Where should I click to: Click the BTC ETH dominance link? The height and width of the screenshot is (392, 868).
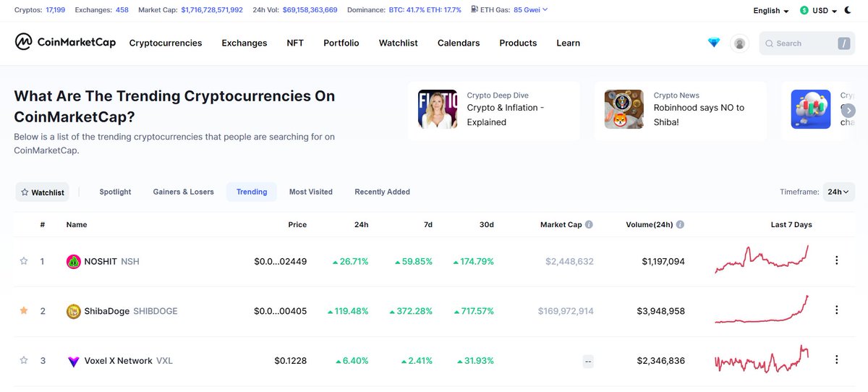pyautogui.click(x=425, y=10)
